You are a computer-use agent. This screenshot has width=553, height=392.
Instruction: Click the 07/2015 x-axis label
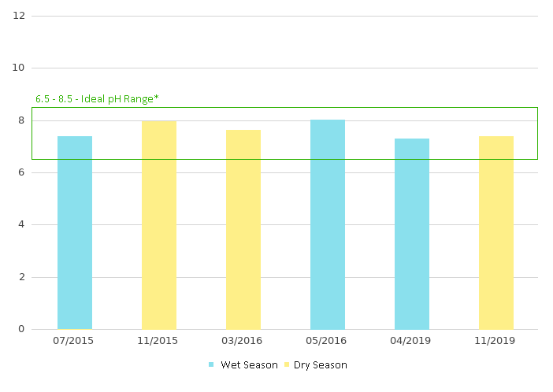click(75, 341)
